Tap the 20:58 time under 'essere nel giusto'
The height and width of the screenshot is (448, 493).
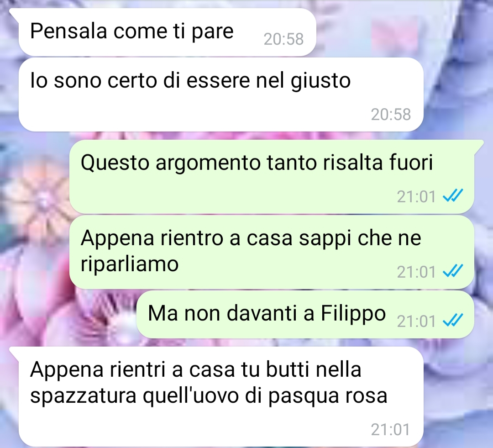coord(391,114)
